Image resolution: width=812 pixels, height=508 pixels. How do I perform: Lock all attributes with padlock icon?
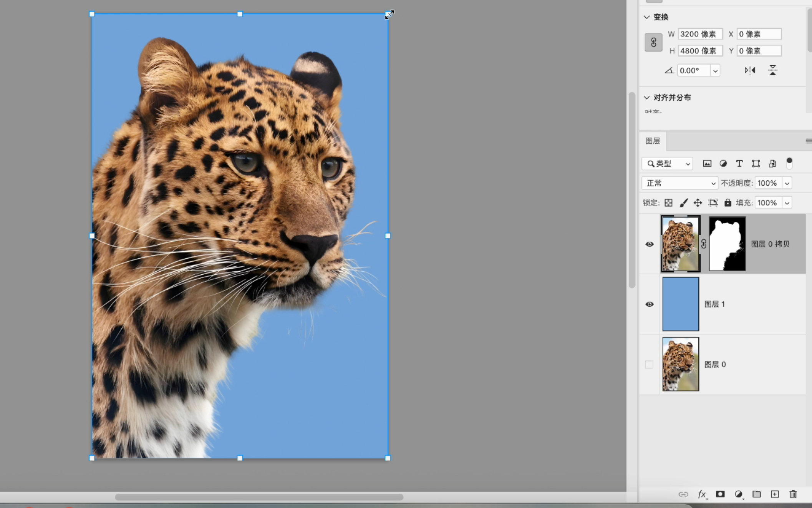728,203
